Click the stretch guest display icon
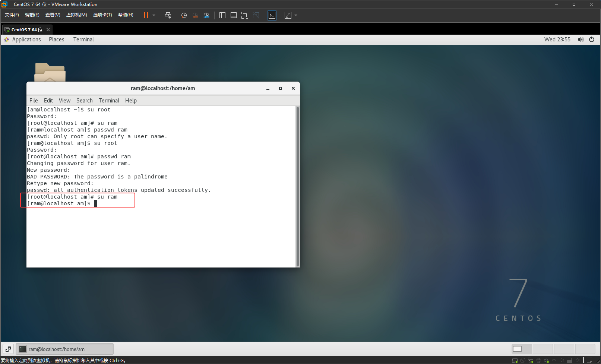The height and width of the screenshot is (364, 601). (x=288, y=15)
